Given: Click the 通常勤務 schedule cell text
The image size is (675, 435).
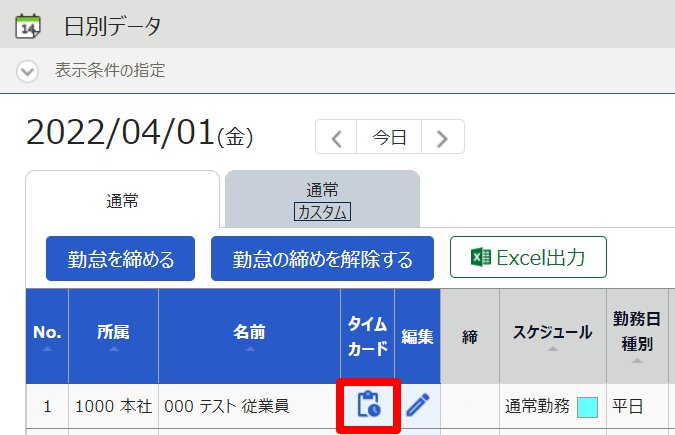Looking at the screenshot, I should (537, 406).
